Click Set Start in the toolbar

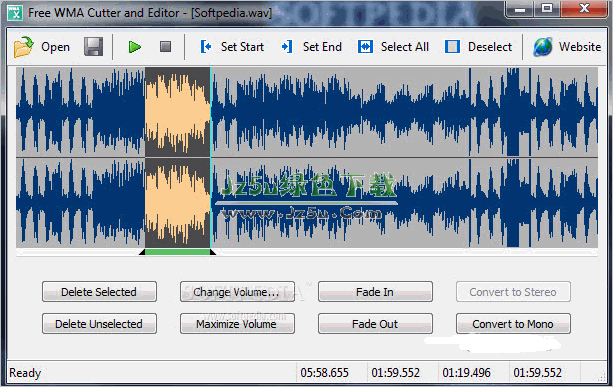pos(232,47)
